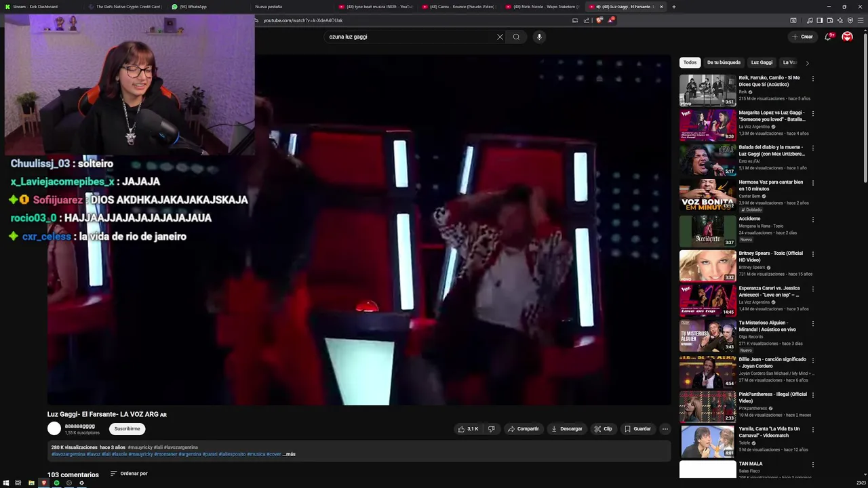Expand the video description with …más
The image size is (868, 488).
289,454
